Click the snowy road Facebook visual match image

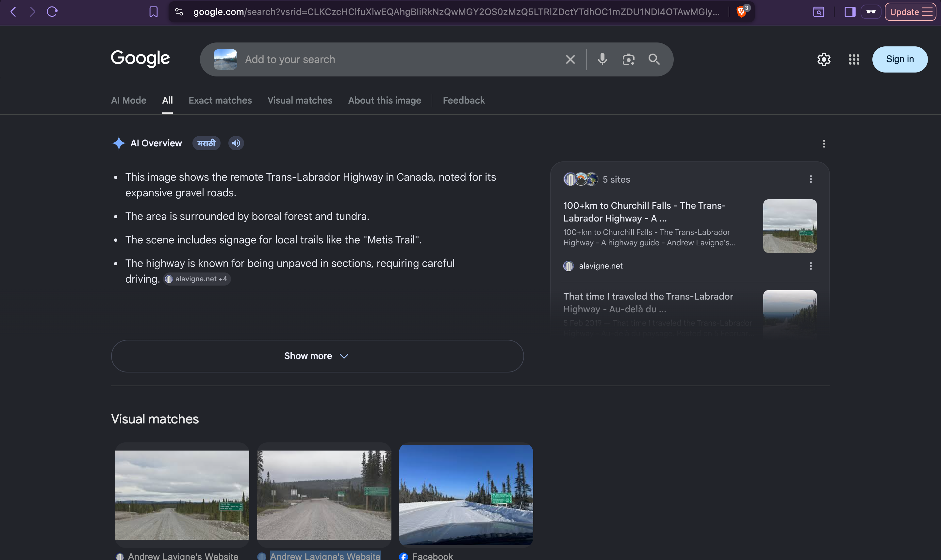click(x=466, y=495)
